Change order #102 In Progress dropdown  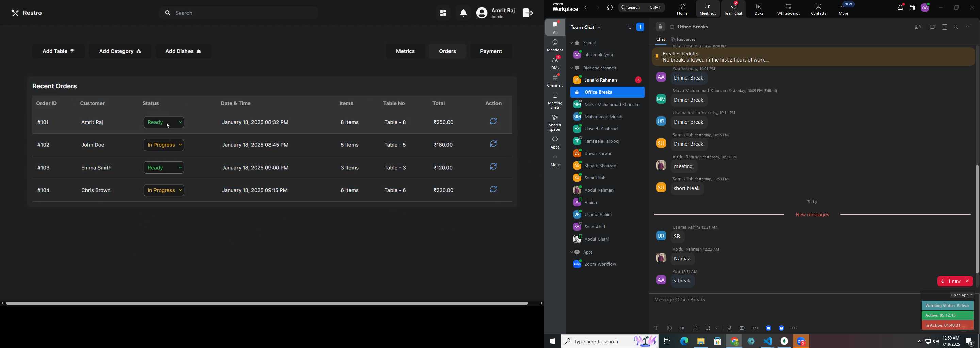(x=164, y=145)
